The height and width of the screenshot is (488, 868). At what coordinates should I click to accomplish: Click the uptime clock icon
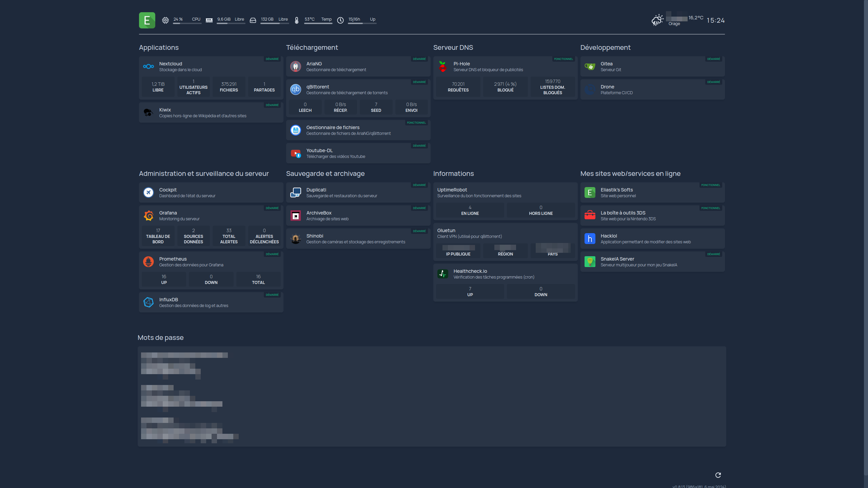point(340,20)
